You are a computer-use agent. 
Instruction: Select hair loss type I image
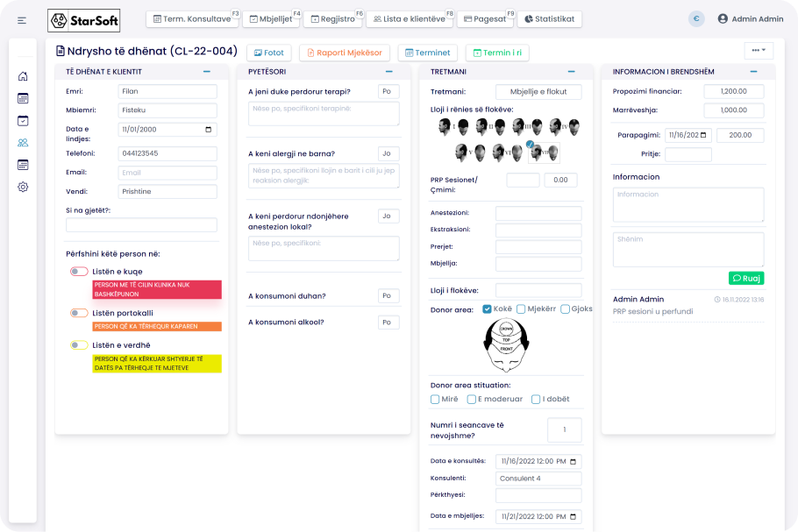click(x=453, y=126)
